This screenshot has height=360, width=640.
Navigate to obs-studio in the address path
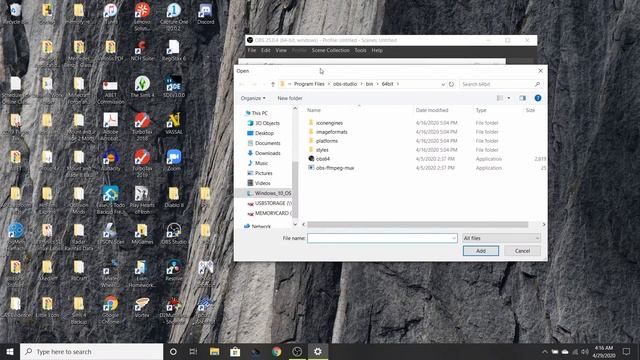(345, 84)
